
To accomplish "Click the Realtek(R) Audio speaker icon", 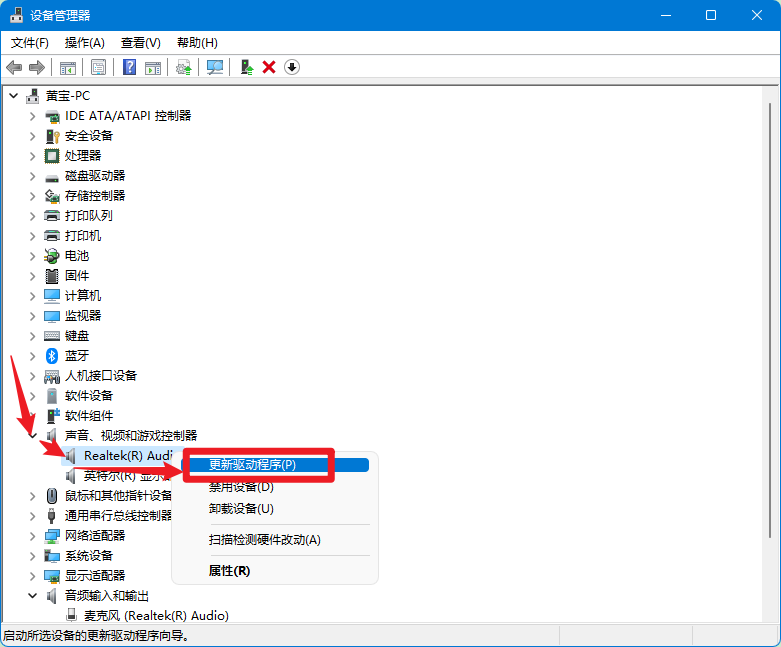I will point(71,455).
